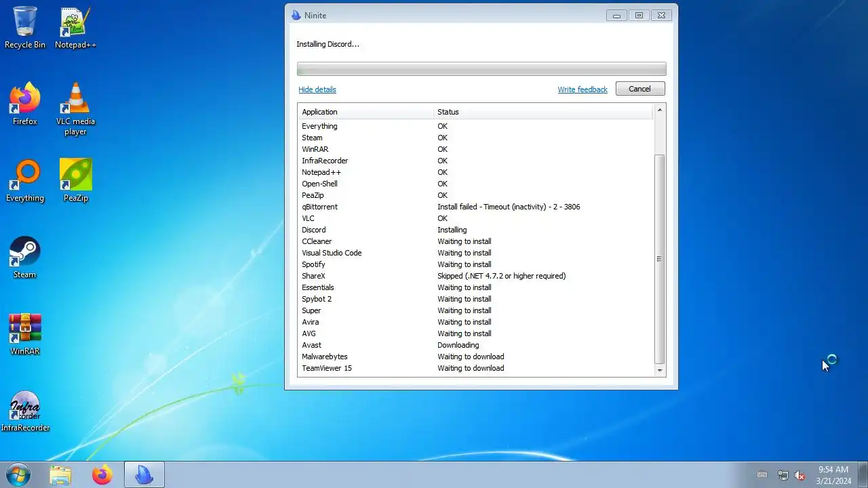Screen dimensions: 868x488
Task: Select the Everything row in the list
Action: [x=475, y=126]
